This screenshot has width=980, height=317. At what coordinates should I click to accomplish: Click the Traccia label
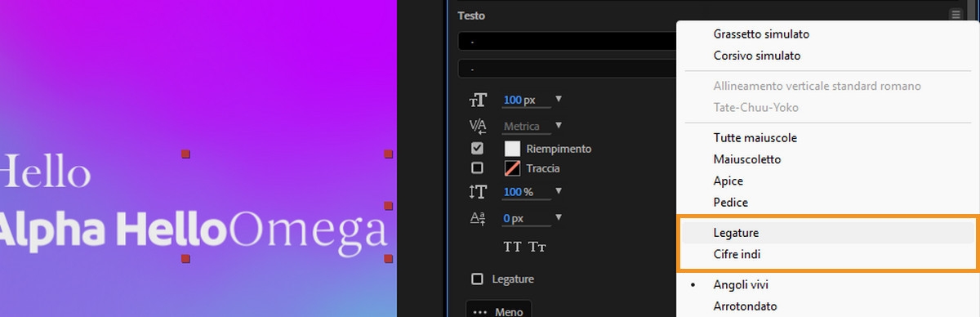click(543, 168)
